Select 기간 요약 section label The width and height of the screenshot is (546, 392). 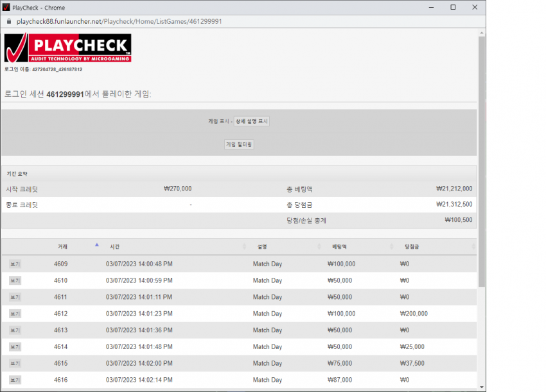[x=17, y=174]
